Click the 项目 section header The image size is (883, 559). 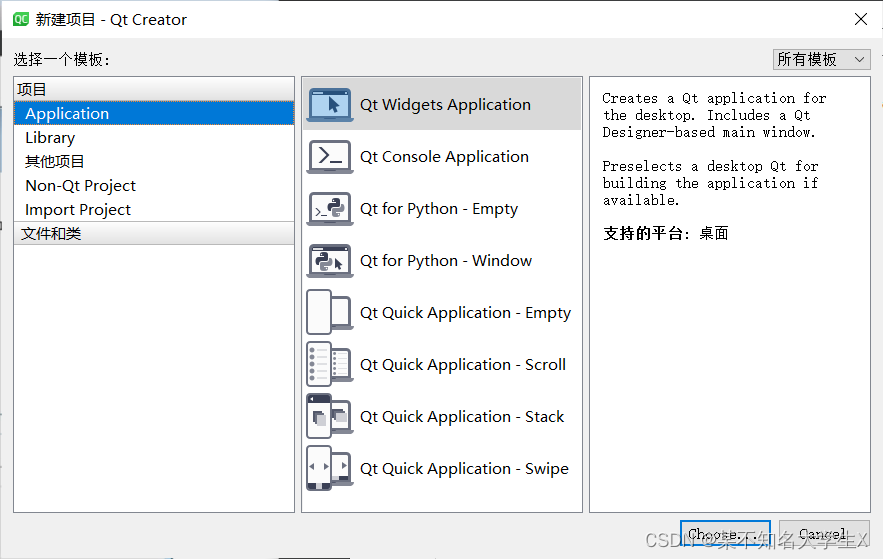point(154,89)
